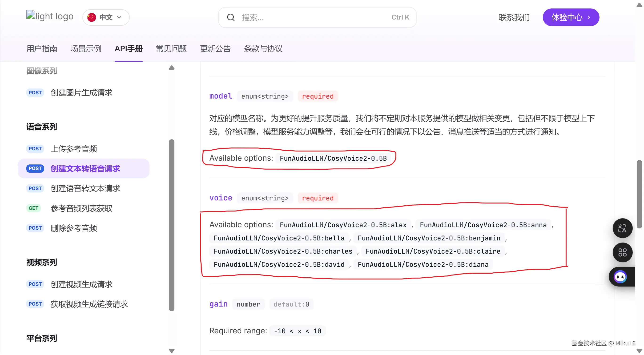
Task: Open the 中文 language dropdown
Action: [106, 17]
